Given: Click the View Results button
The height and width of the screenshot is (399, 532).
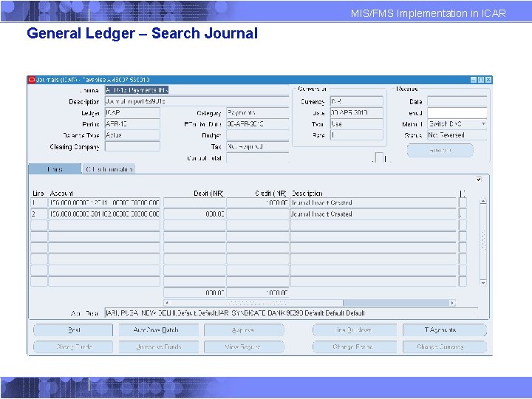Looking at the screenshot, I should pyautogui.click(x=244, y=347).
